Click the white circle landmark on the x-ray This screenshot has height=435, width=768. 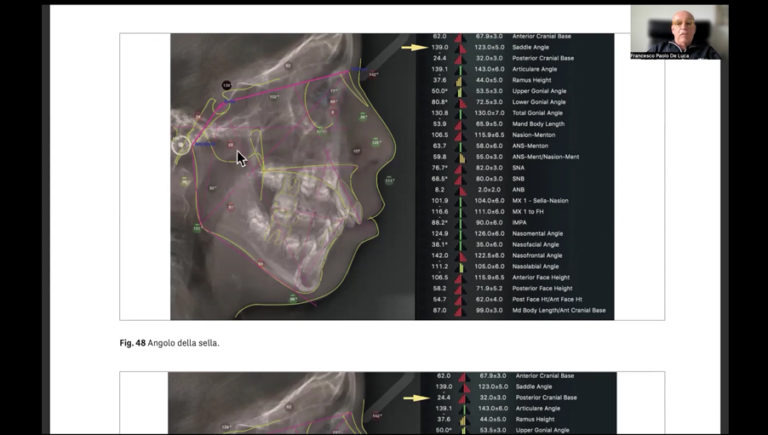pyautogui.click(x=181, y=144)
